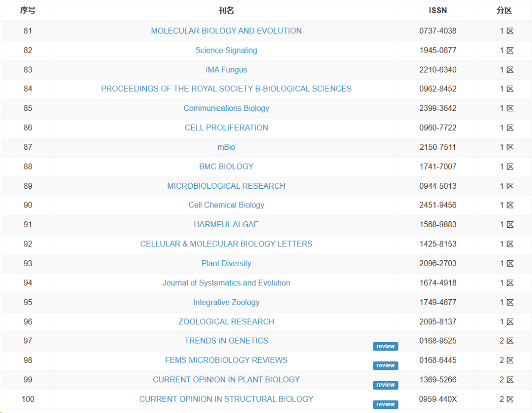
Task: Open MOLECULAR BIOLOGY AND EVOLUTION journal link
Action: 226,31
